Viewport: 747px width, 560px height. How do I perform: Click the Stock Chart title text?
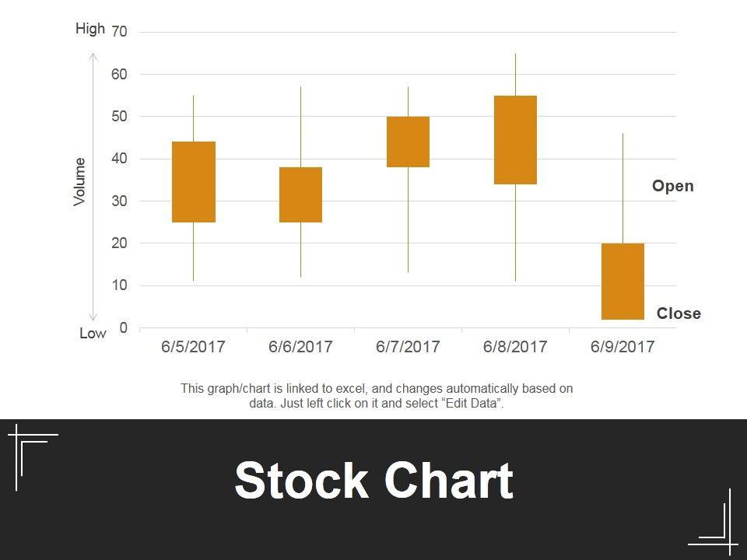(373, 481)
